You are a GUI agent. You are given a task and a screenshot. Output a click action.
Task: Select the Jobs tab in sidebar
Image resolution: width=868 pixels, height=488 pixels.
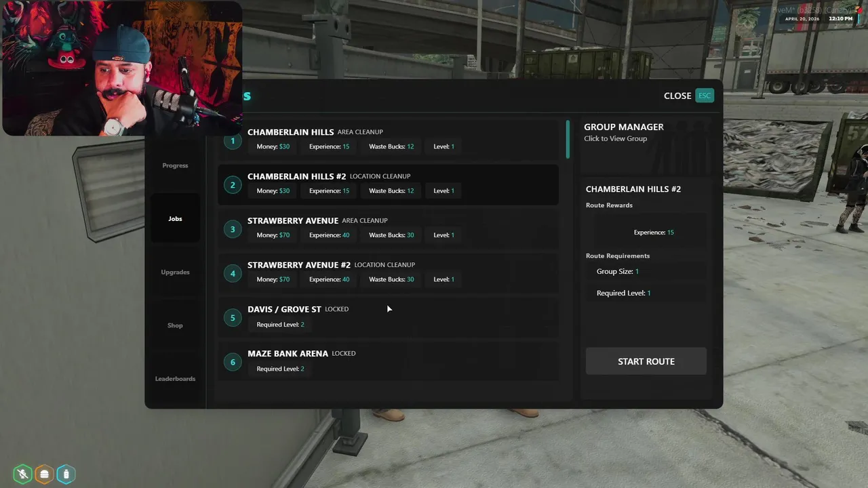(x=175, y=218)
